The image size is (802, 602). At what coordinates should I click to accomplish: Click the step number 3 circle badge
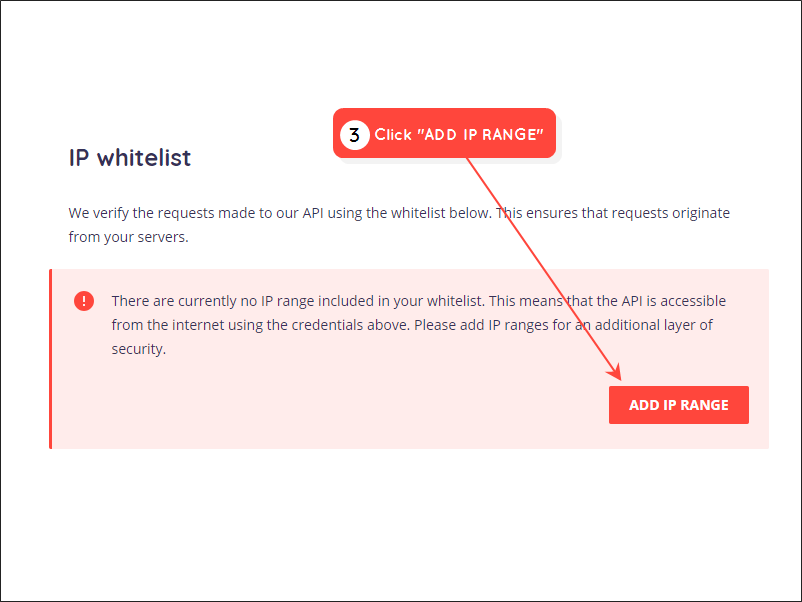[x=354, y=135]
